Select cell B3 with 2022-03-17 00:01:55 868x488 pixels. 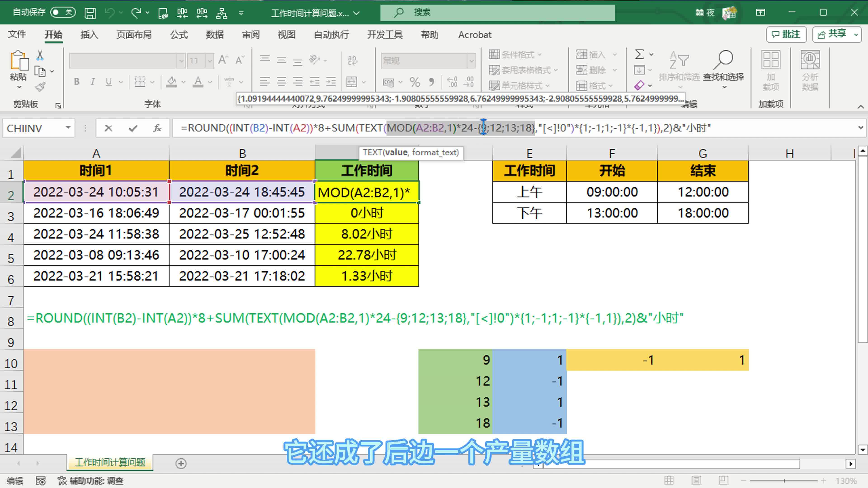[x=242, y=213]
